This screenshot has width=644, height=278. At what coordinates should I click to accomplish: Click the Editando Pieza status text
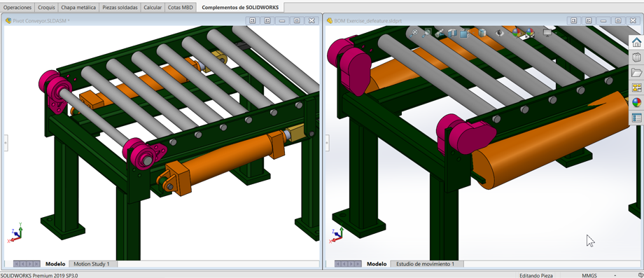click(x=536, y=275)
